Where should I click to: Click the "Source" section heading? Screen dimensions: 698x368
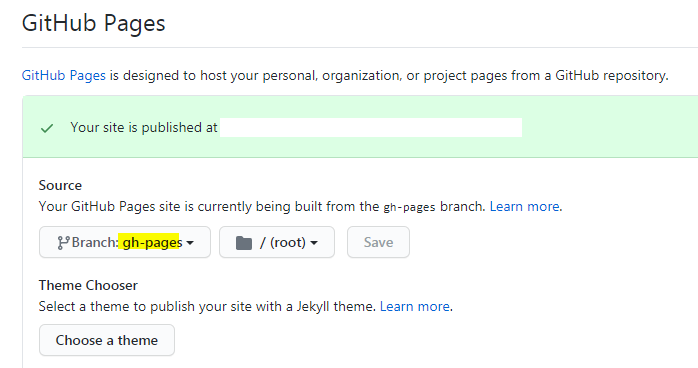point(60,185)
